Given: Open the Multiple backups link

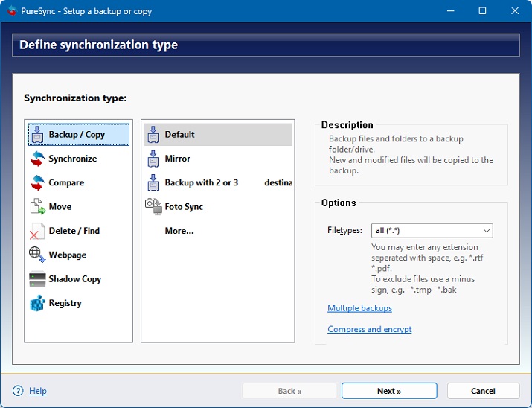Looking at the screenshot, I should pyautogui.click(x=359, y=308).
